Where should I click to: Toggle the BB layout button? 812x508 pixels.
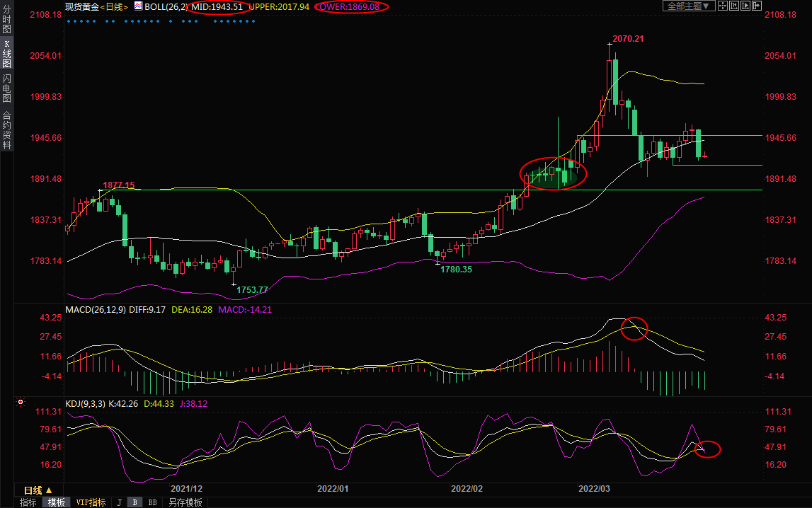pyautogui.click(x=151, y=502)
